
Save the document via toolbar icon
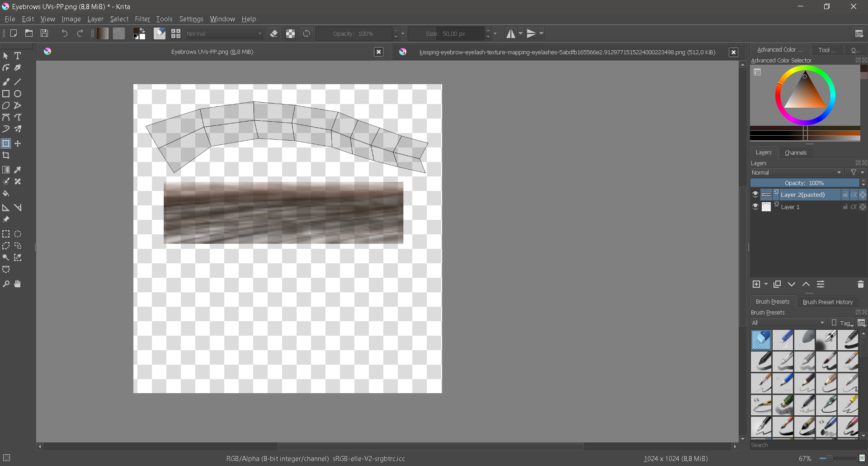coord(44,33)
